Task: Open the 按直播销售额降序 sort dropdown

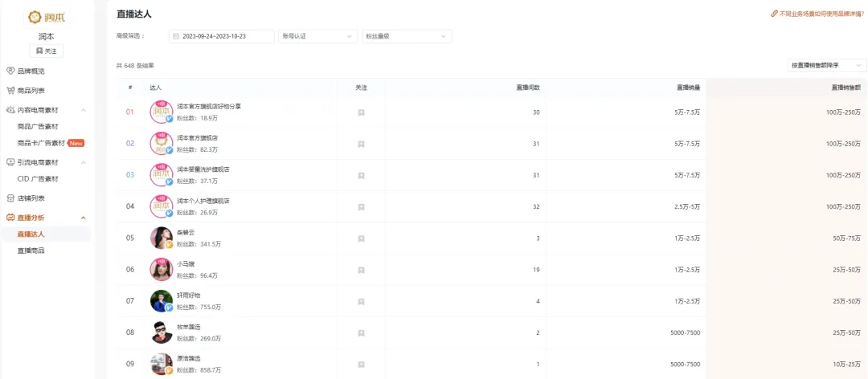Action: (x=826, y=65)
